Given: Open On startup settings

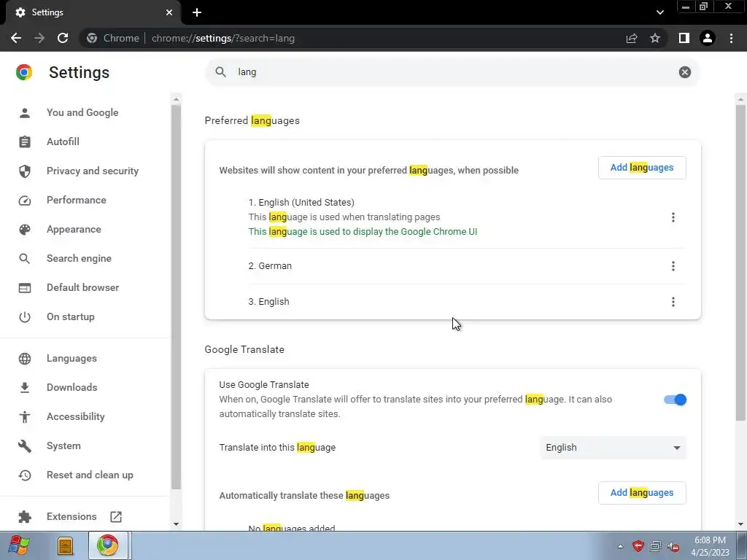Looking at the screenshot, I should coord(71,316).
